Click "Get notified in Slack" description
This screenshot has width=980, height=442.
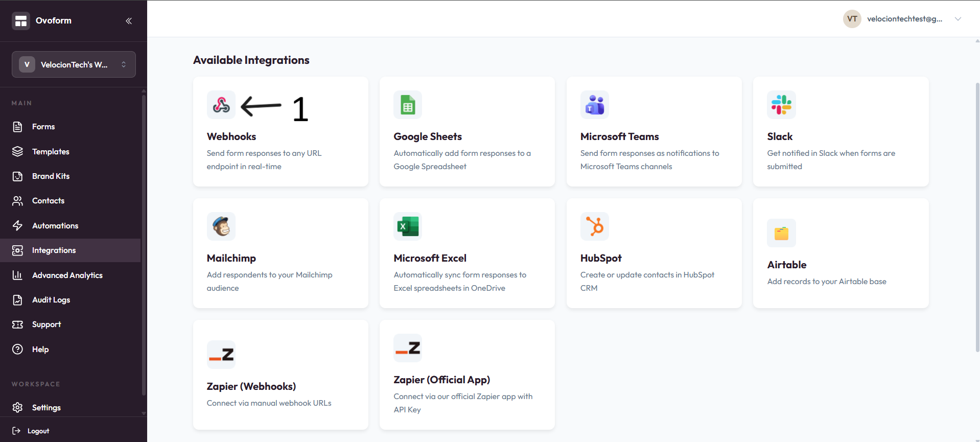(x=831, y=160)
